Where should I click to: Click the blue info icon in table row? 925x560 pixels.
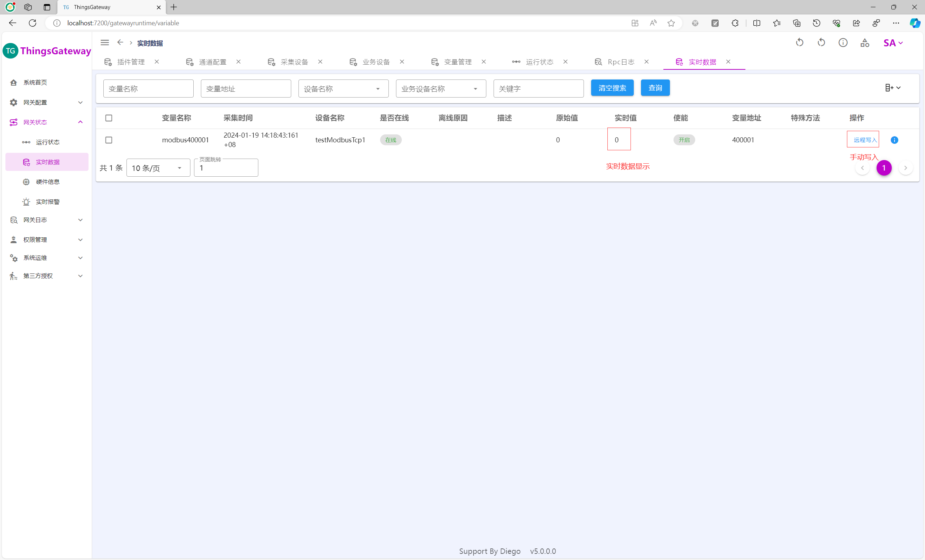(894, 140)
